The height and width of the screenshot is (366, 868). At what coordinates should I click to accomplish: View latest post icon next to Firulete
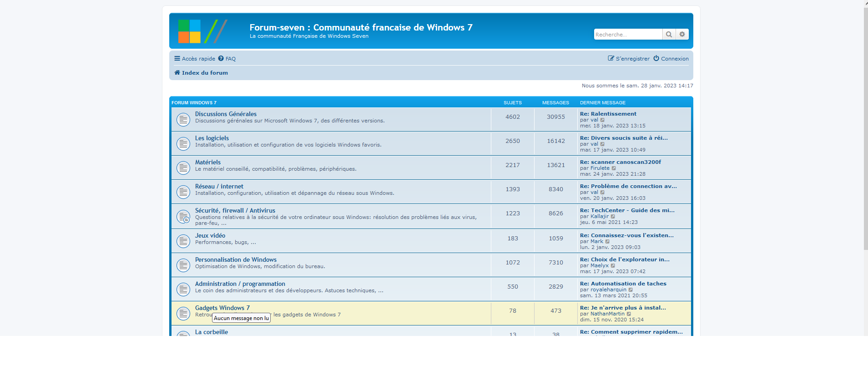pyautogui.click(x=614, y=168)
